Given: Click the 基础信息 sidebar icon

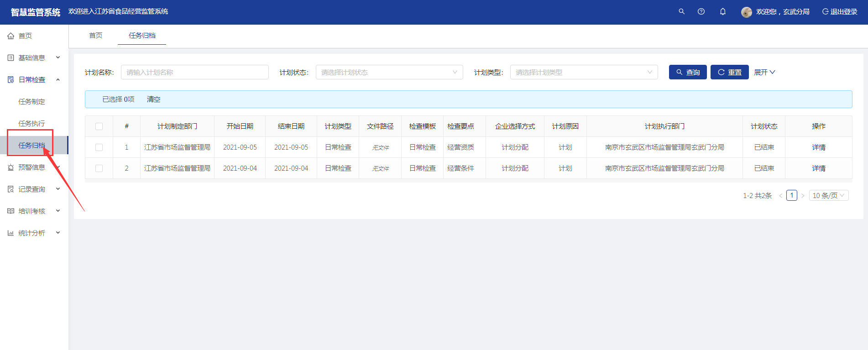Looking at the screenshot, I should tap(11, 58).
